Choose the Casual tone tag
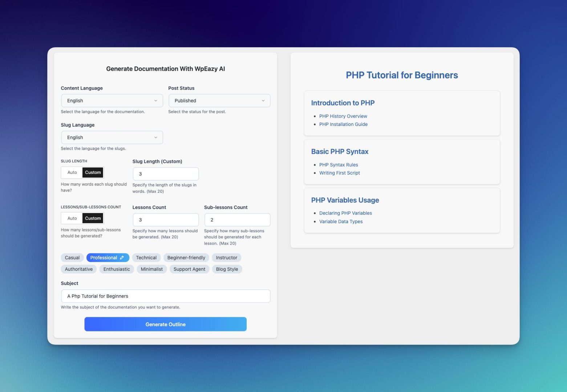Image resolution: width=567 pixels, height=392 pixels. pos(72,258)
